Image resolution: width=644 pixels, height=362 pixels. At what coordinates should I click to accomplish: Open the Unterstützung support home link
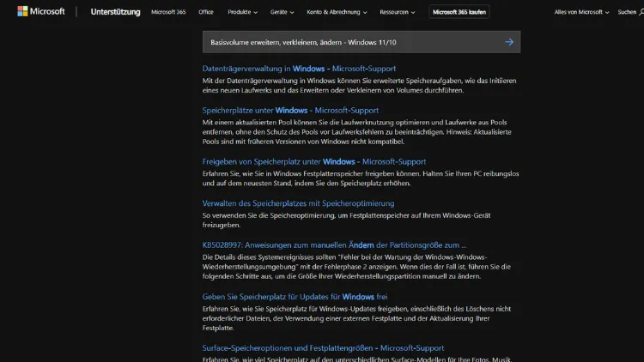[x=115, y=12]
